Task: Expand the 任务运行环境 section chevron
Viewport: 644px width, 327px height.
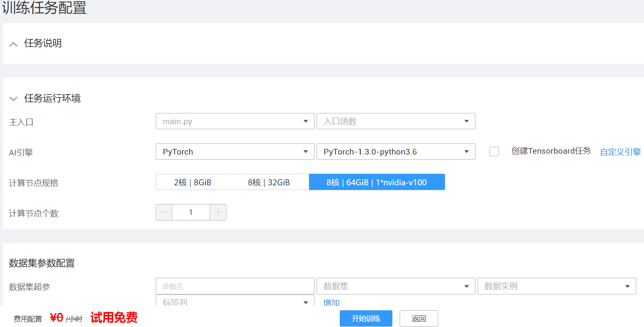Action: click(x=13, y=99)
